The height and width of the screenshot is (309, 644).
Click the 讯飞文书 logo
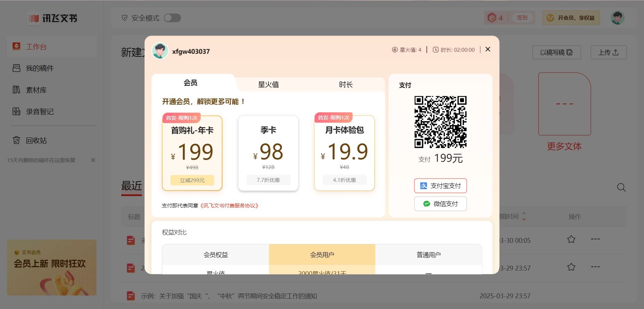52,18
